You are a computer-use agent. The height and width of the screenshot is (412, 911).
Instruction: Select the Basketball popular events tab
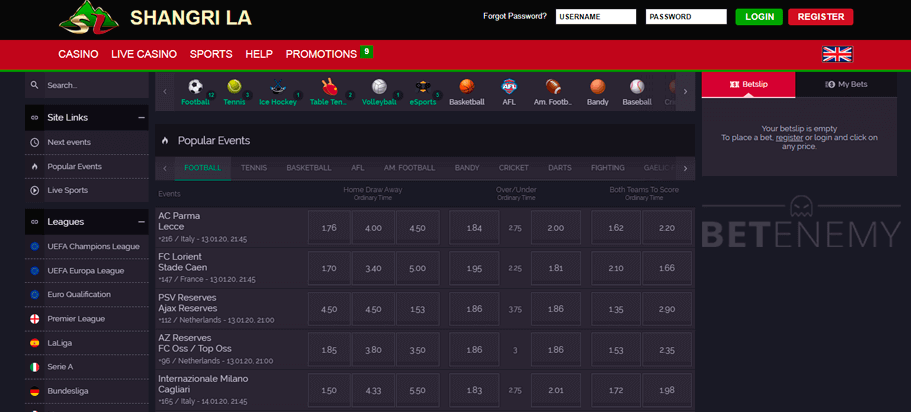point(309,168)
